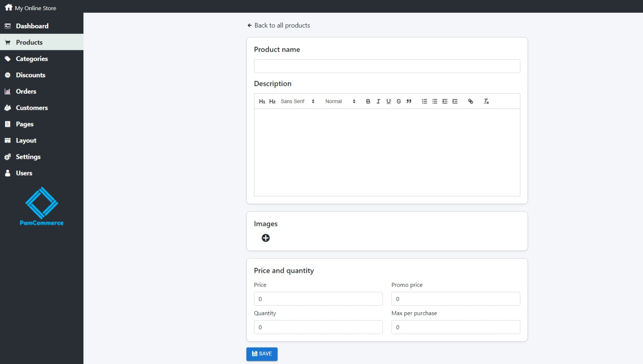The height and width of the screenshot is (364, 643).
Task: Create an ordered list in the description
Action: (x=424, y=101)
